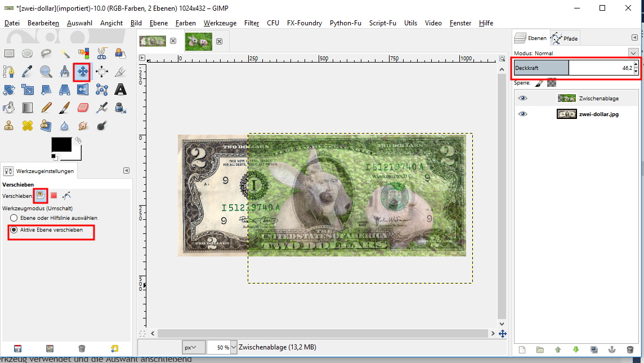Click the black foreground color swatch
Screen dimensions: 644x363
[x=61, y=144]
